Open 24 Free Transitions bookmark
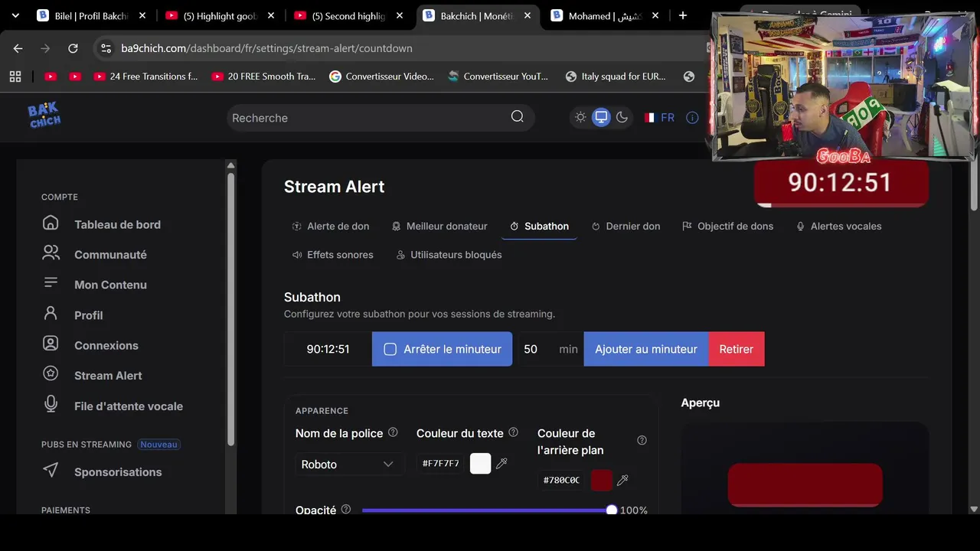This screenshot has height=551, width=980. 145,77
